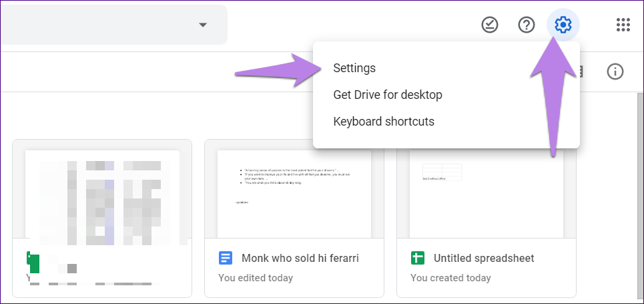Image resolution: width=644 pixels, height=304 pixels.
Task: Open the Google apps grid launcher
Action: coord(623,25)
